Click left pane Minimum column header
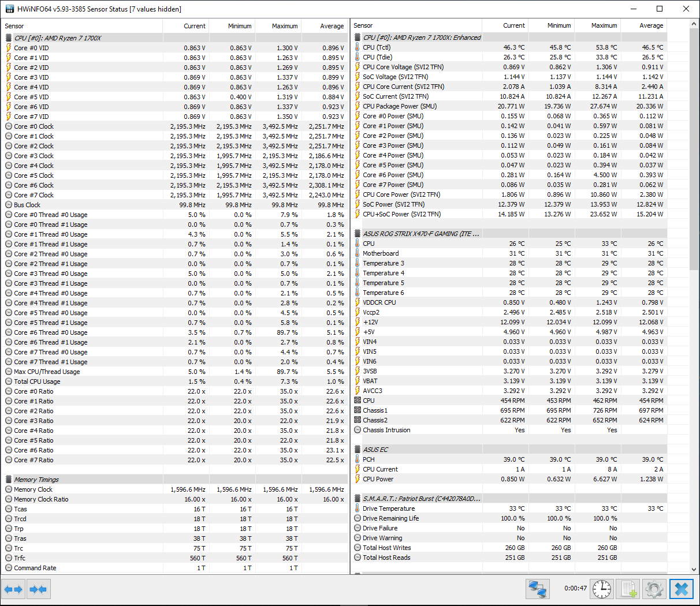700x606 pixels. pos(232,26)
